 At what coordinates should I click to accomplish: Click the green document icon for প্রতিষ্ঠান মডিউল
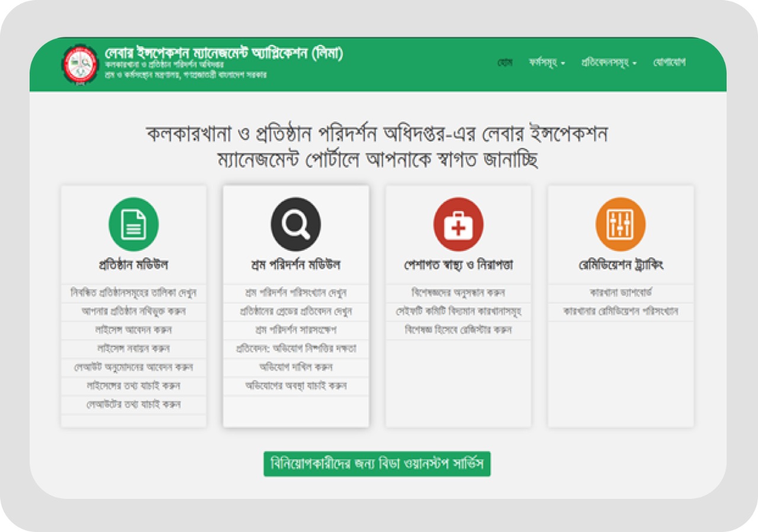pos(133,224)
